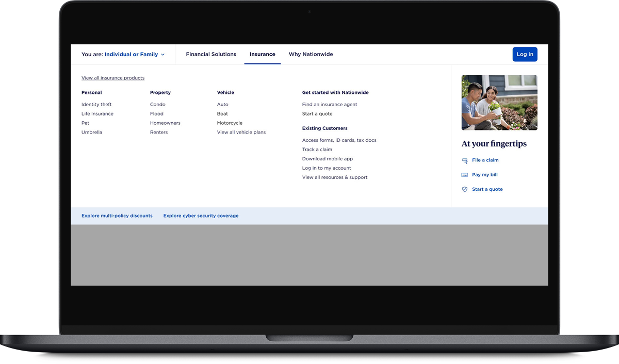Screen dimensions: 619x364
Task: Click File a claim text link
Action: click(x=485, y=160)
